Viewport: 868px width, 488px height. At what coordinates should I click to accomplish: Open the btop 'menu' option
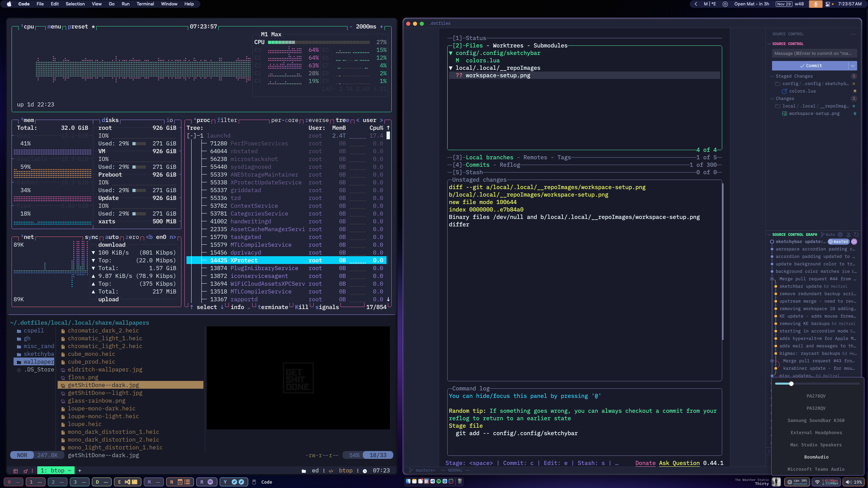54,26
